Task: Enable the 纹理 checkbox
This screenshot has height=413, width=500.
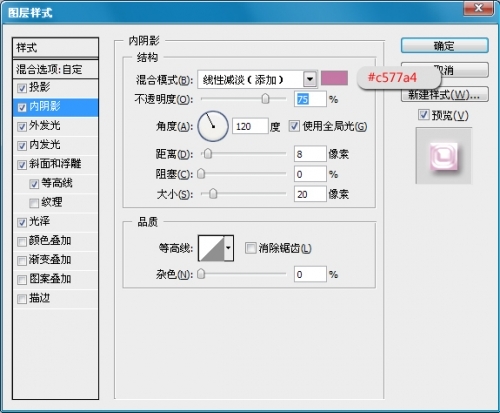Action: tap(34, 203)
